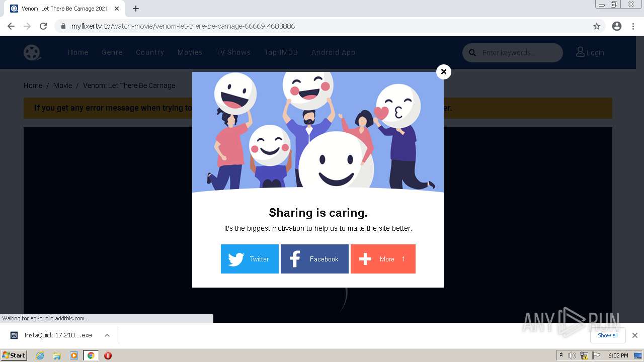
Task: Click the address bar URL
Action: pyautogui.click(x=183, y=26)
